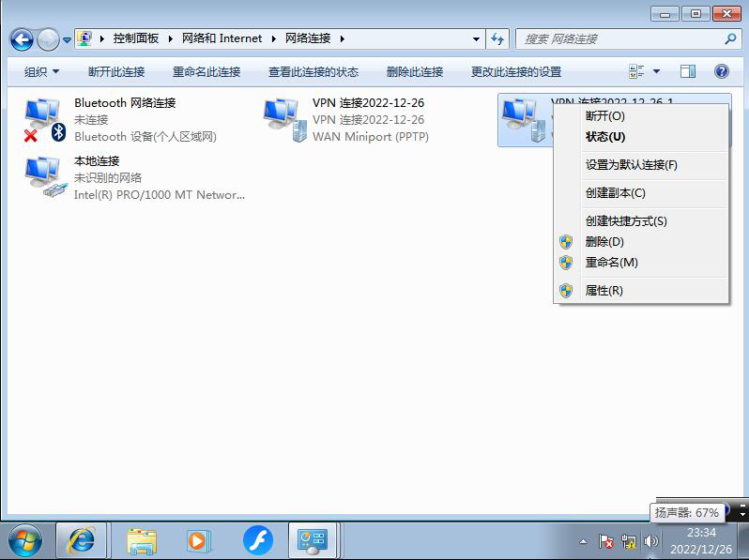Image resolution: width=749 pixels, height=560 pixels.
Task: Choose 创建副本(C) in context menu
Action: click(x=641, y=193)
